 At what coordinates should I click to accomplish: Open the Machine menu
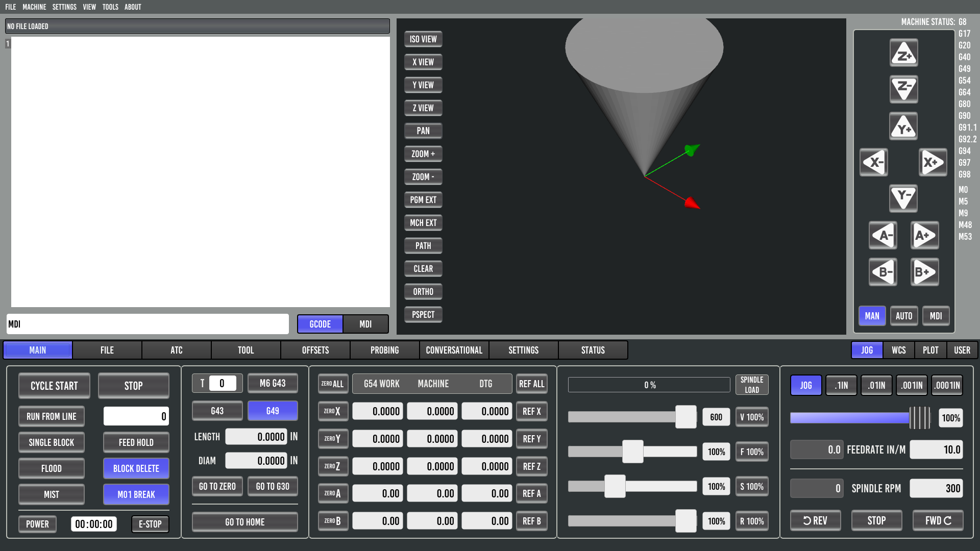(34, 7)
